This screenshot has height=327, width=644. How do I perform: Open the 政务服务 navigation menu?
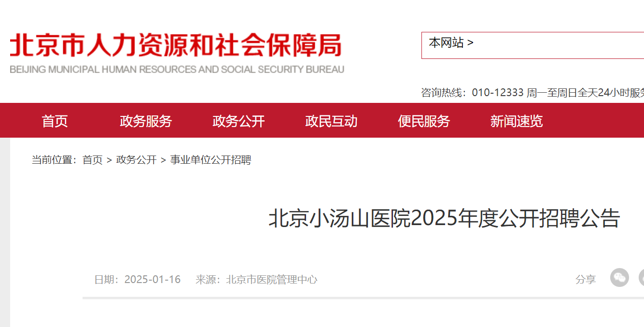(146, 121)
